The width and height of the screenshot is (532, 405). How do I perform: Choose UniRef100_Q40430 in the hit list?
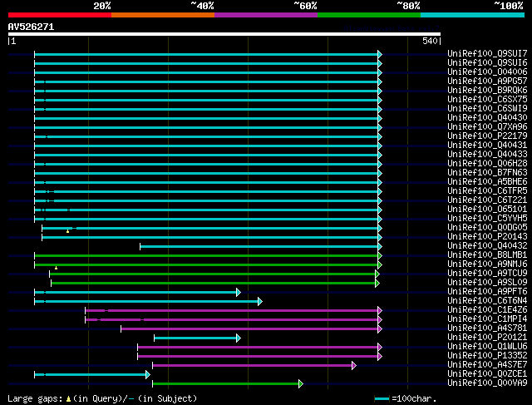pyautogui.click(x=487, y=117)
